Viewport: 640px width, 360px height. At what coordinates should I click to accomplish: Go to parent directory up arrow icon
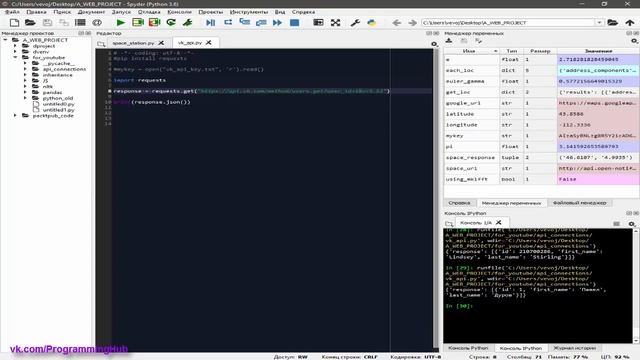coord(629,23)
